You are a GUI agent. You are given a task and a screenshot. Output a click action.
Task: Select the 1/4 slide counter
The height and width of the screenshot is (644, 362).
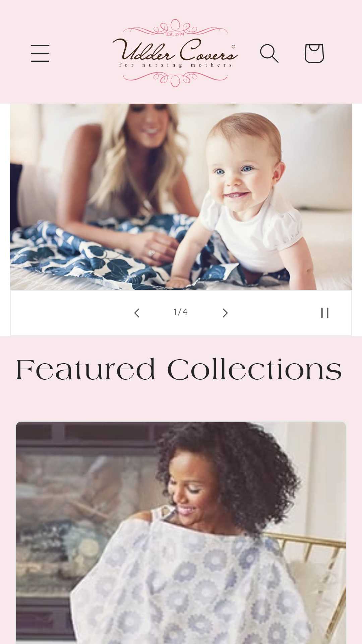tap(180, 312)
